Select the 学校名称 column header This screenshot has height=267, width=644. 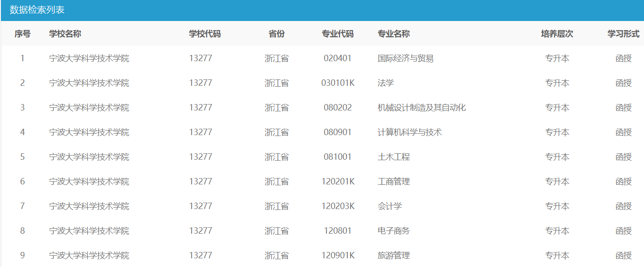click(65, 34)
